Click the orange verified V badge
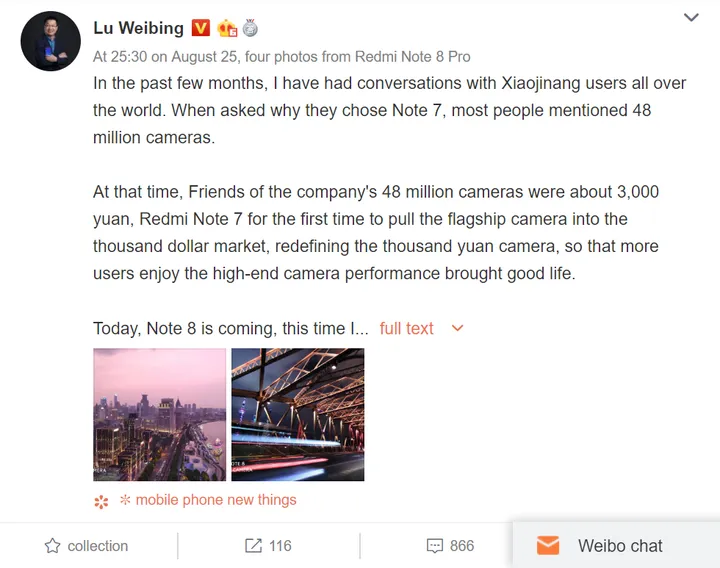This screenshot has height=568, width=720. [x=201, y=28]
